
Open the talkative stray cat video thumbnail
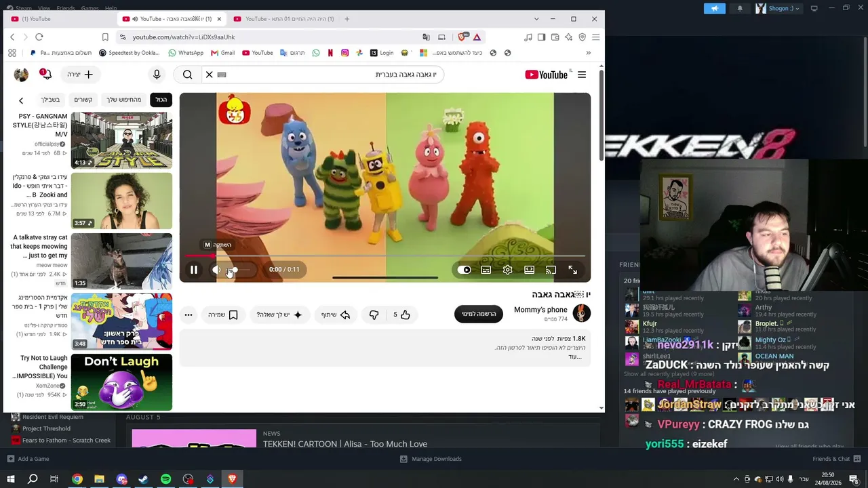[x=121, y=261]
